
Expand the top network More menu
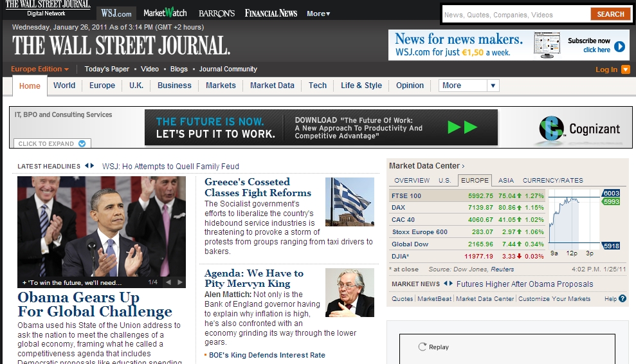(318, 14)
